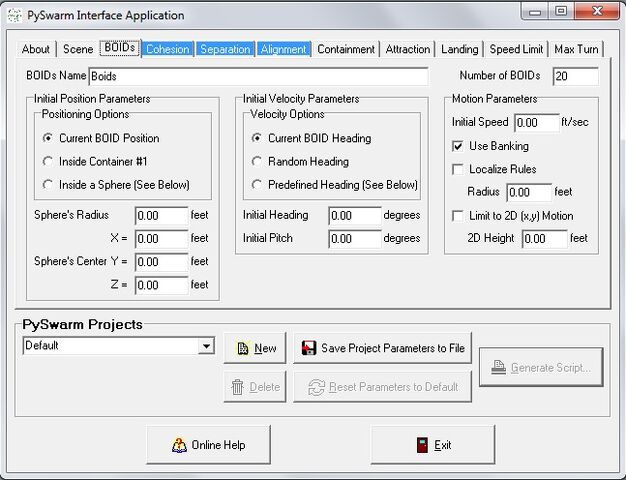
Task: Open the About tab
Action: [x=36, y=49]
